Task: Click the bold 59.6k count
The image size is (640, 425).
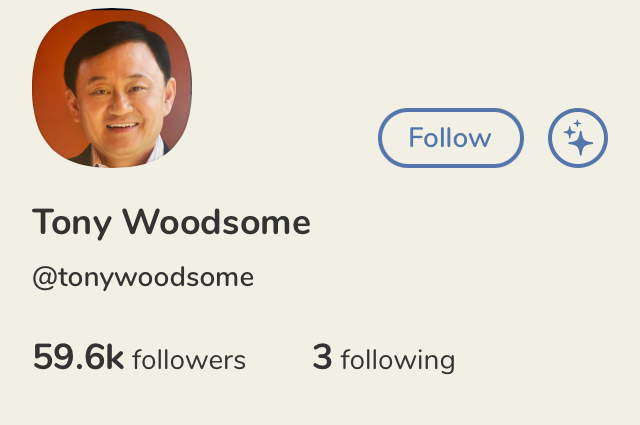Action: tap(78, 357)
